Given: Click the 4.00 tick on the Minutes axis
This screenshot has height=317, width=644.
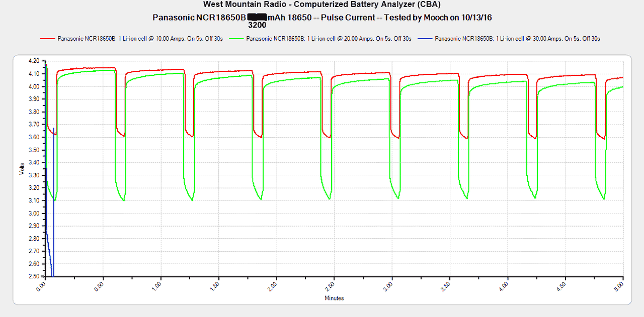Looking at the screenshot, I should (505, 286).
